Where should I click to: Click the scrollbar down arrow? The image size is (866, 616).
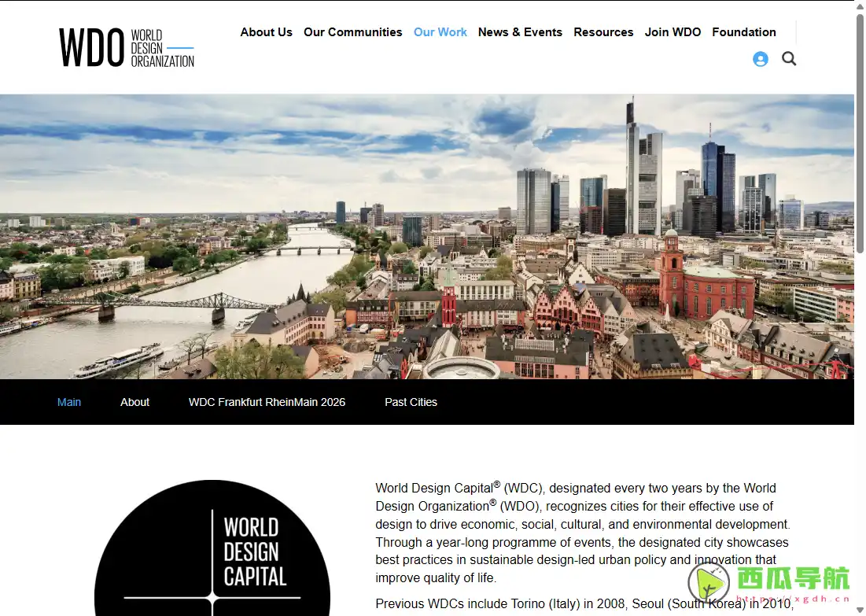coord(860,610)
